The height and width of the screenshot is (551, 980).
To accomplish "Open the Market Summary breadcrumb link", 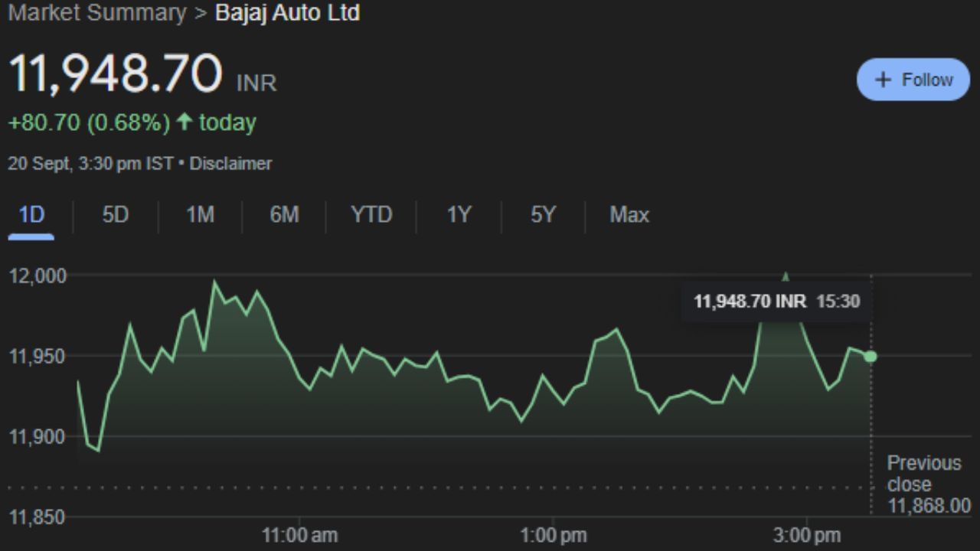I will (96, 13).
